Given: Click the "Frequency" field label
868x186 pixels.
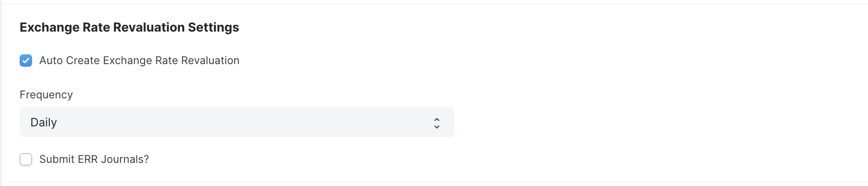Looking at the screenshot, I should tap(46, 95).
